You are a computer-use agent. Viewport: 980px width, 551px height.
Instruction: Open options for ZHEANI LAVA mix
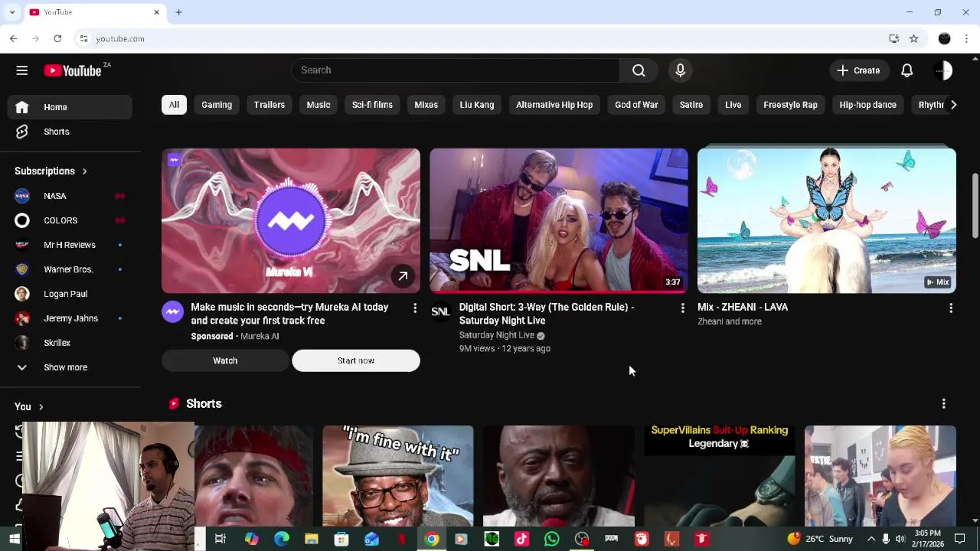(x=951, y=308)
